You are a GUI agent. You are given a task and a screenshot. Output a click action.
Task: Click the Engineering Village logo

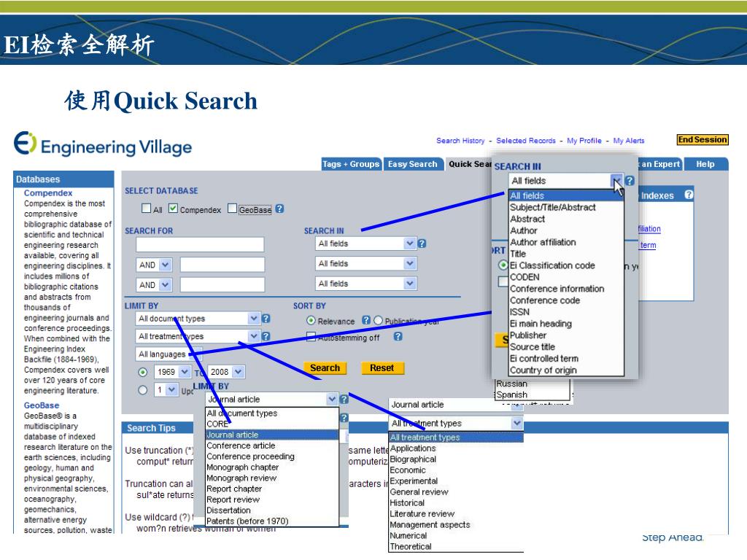[103, 144]
